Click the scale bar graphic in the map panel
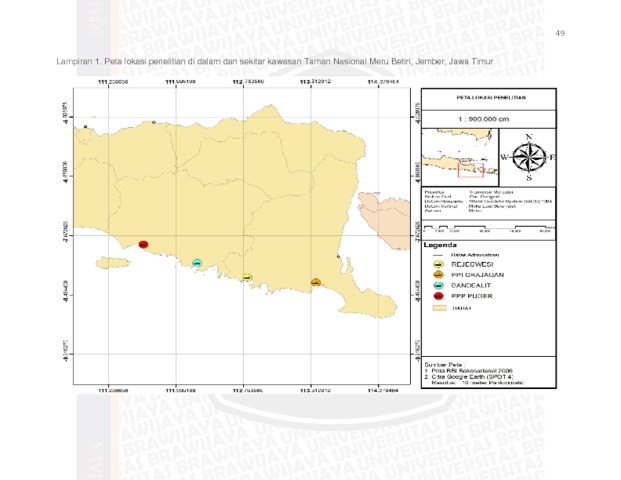This screenshot has width=621, height=480. (x=489, y=228)
